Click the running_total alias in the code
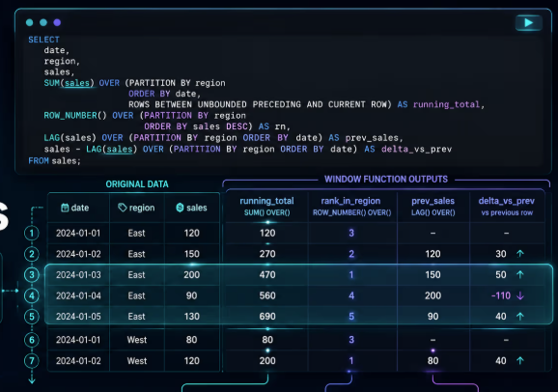Viewport: 558px width, 392px height. (446, 104)
